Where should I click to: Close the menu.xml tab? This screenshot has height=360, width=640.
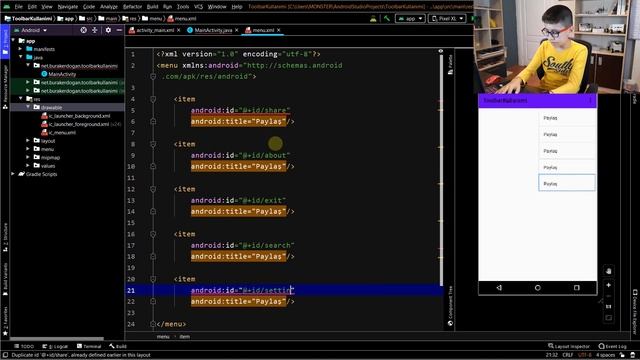point(278,30)
